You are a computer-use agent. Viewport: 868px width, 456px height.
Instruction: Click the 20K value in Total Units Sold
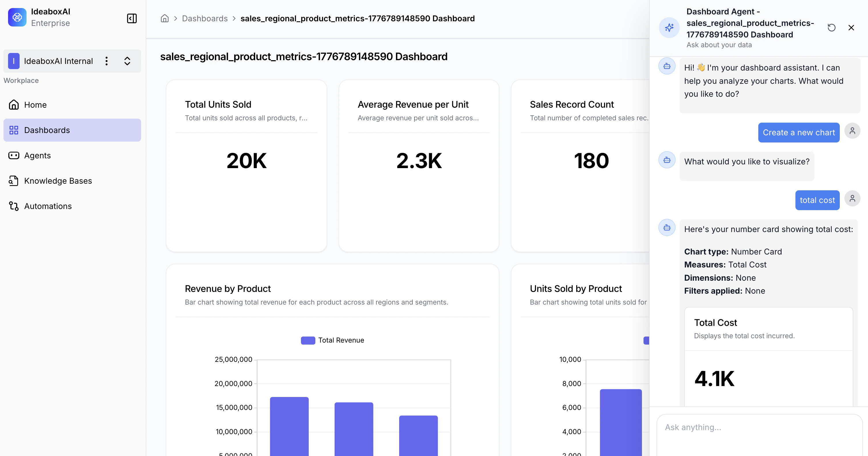246,161
